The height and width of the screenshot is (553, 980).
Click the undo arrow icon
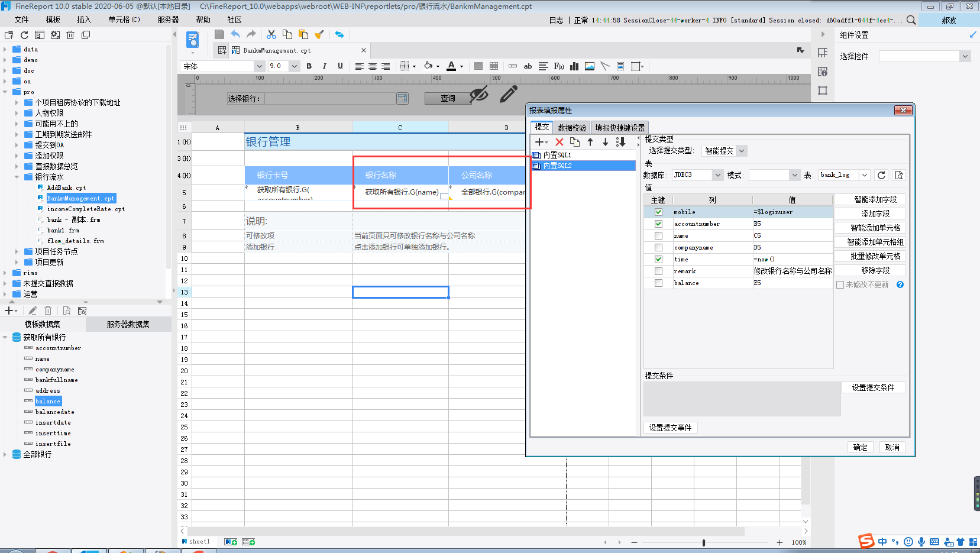[235, 34]
